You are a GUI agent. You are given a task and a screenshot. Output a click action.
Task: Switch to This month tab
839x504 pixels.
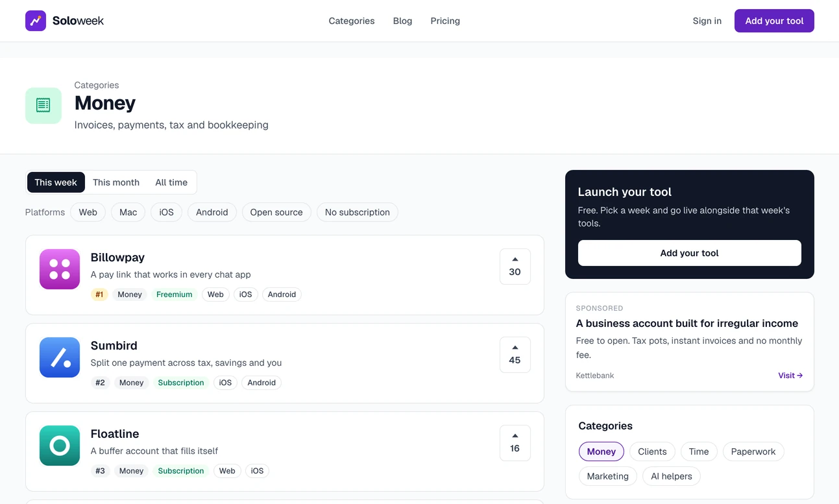point(116,182)
